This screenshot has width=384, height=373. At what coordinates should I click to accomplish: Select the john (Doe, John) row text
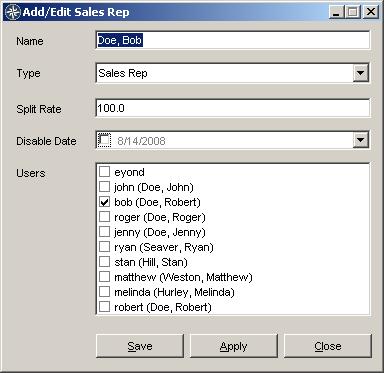pyautogui.click(x=154, y=187)
